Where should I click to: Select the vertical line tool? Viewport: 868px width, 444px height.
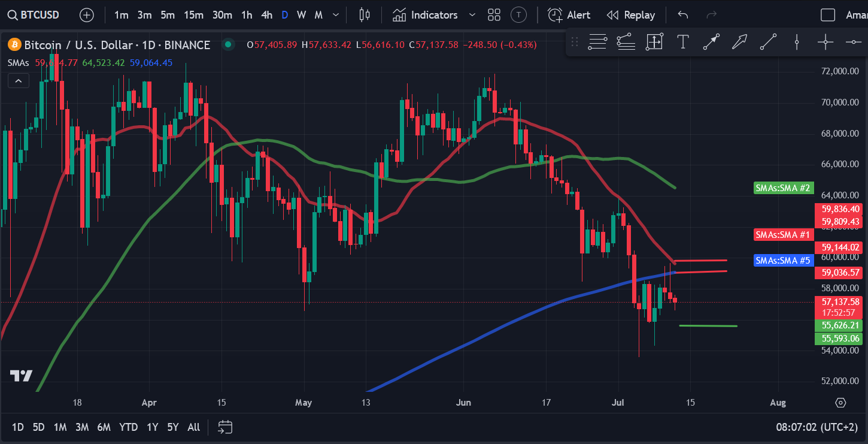click(x=797, y=42)
